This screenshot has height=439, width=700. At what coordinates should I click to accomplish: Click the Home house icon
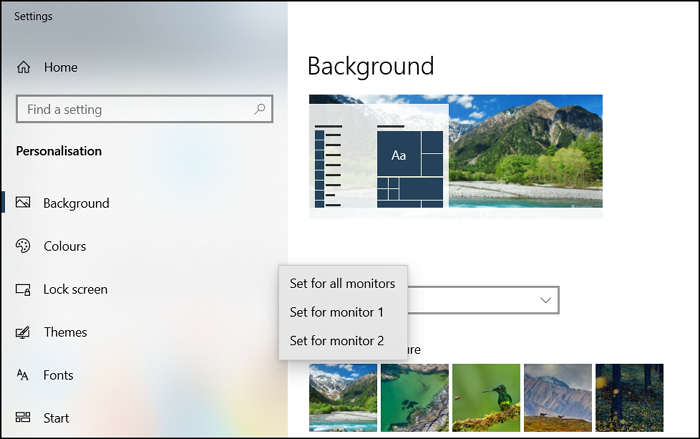point(23,67)
